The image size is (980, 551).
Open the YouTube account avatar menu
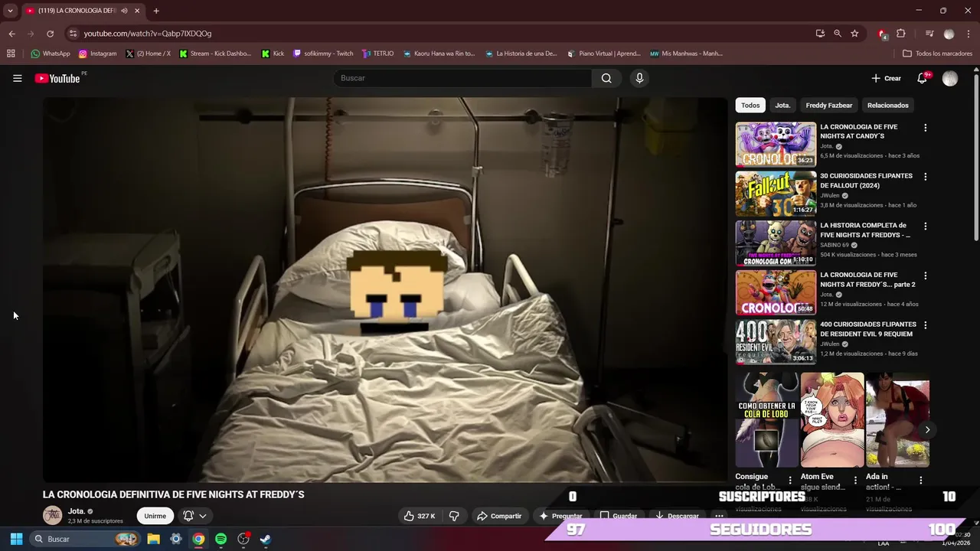point(950,78)
